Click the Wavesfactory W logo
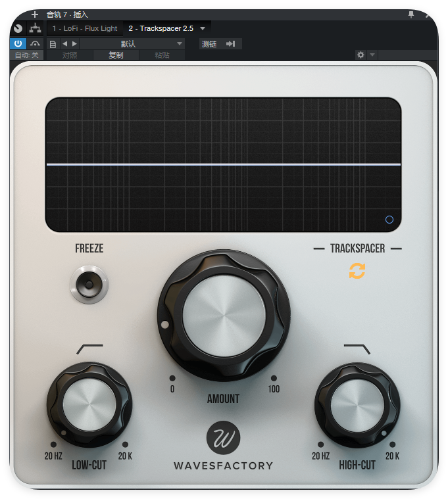The image size is (448, 499). pyautogui.click(x=223, y=438)
